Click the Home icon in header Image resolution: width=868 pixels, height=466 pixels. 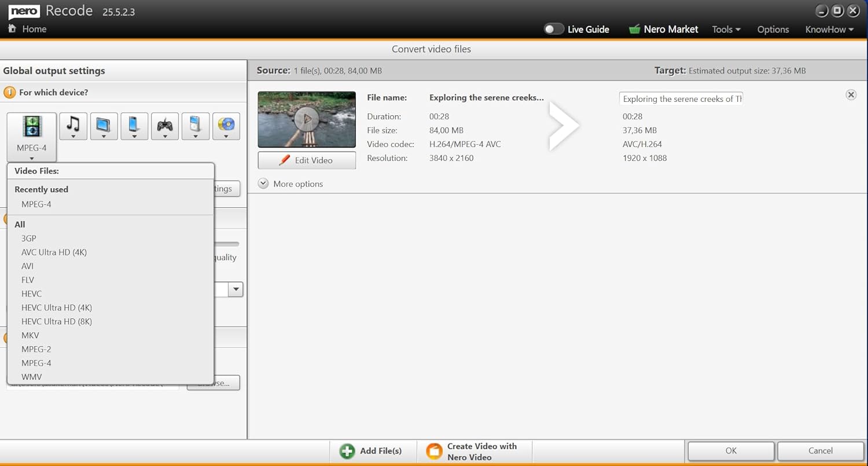point(12,28)
